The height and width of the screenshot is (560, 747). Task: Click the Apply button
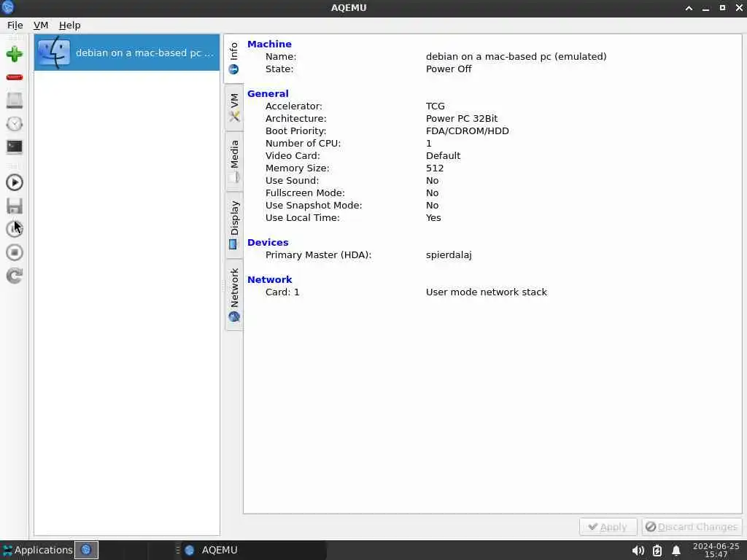click(x=608, y=526)
